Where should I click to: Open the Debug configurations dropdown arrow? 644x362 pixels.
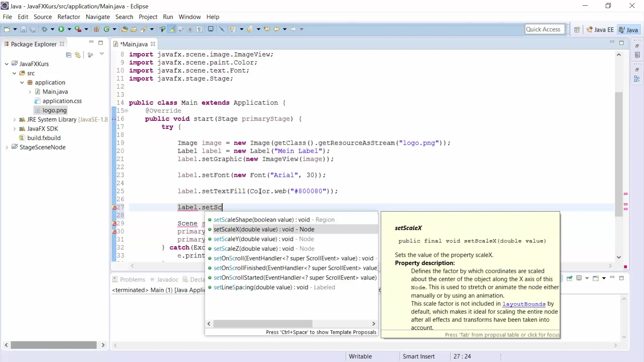52,29
